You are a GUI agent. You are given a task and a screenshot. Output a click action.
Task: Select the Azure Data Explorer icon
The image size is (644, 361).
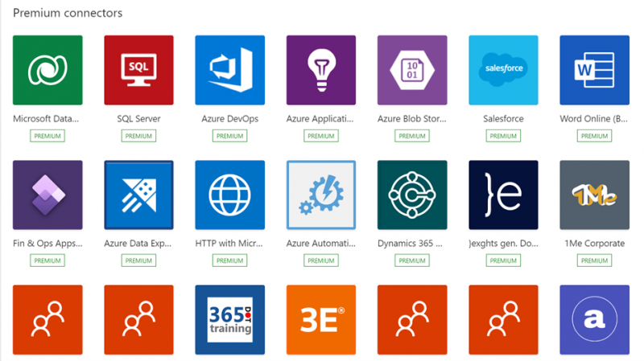tap(138, 195)
